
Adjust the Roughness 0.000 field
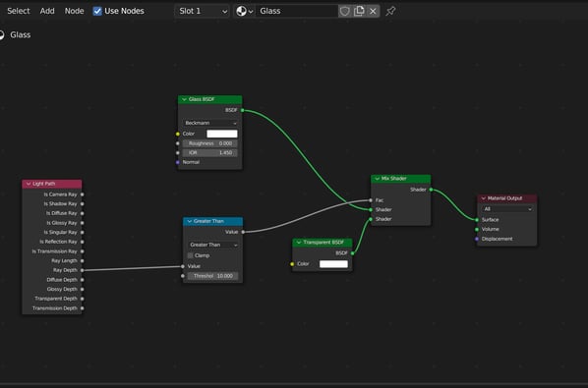[210, 143]
